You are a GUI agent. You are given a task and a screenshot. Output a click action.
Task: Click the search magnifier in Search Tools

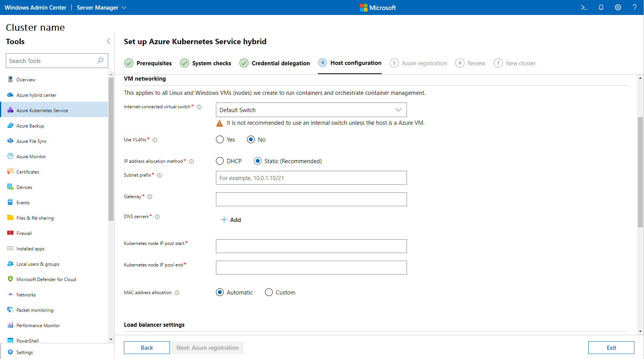coord(100,61)
